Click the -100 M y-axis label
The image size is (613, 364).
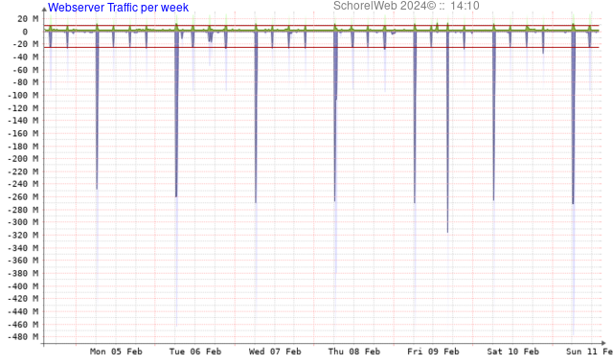click(23, 95)
